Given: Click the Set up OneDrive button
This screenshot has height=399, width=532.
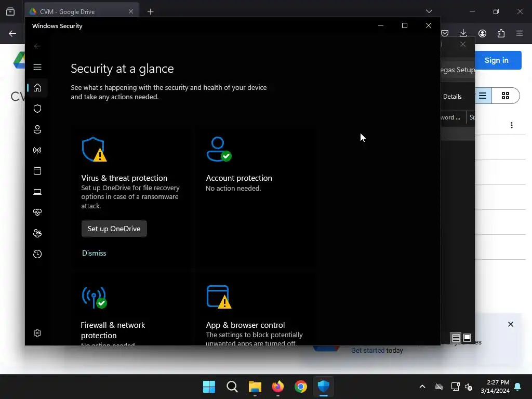Looking at the screenshot, I should pos(114,229).
